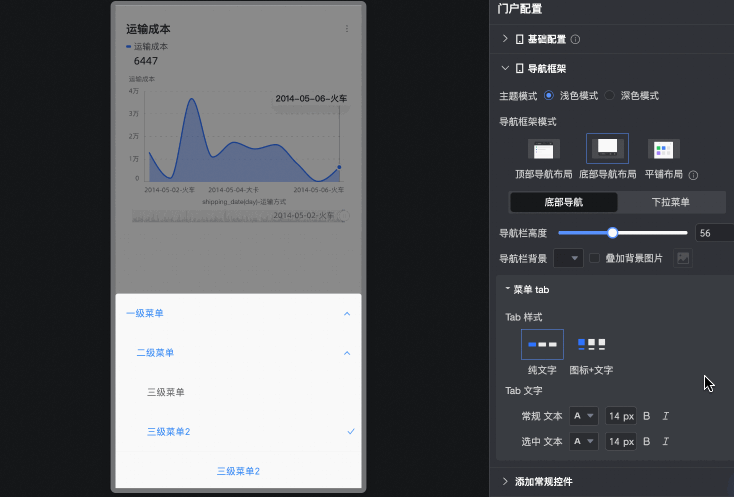Select 三级菜单2 item in list
This screenshot has width=734, height=497.
[169, 431]
